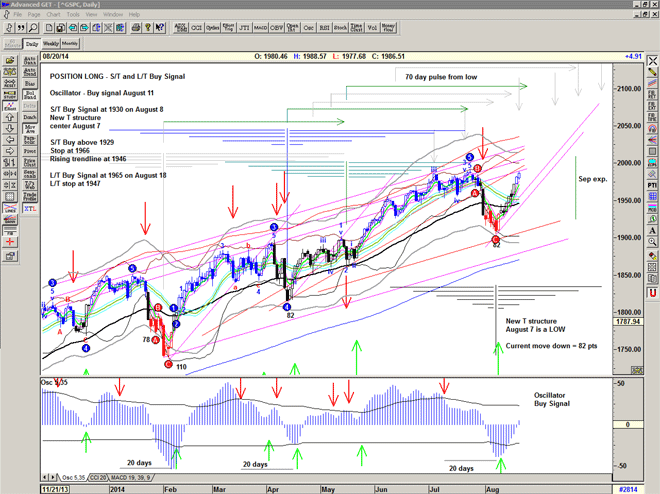Viewport: 660px width, 494px height.
Task: Switch chart to Weekly timeframe
Action: [51, 45]
